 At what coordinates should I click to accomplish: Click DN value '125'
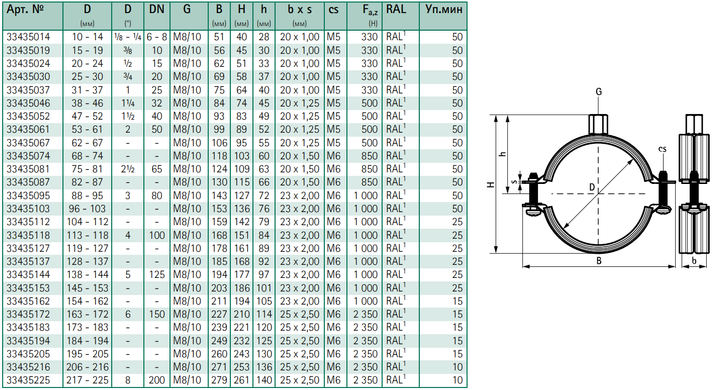tap(157, 275)
